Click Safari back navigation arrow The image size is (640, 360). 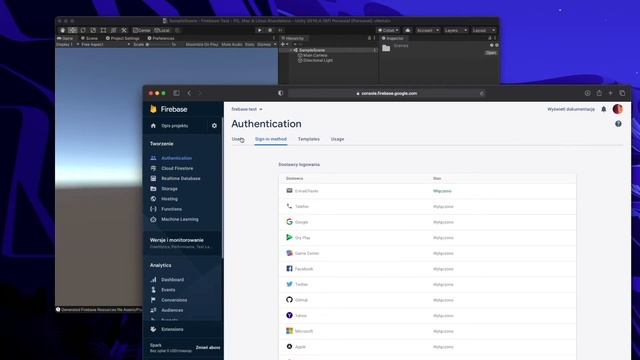(189, 93)
